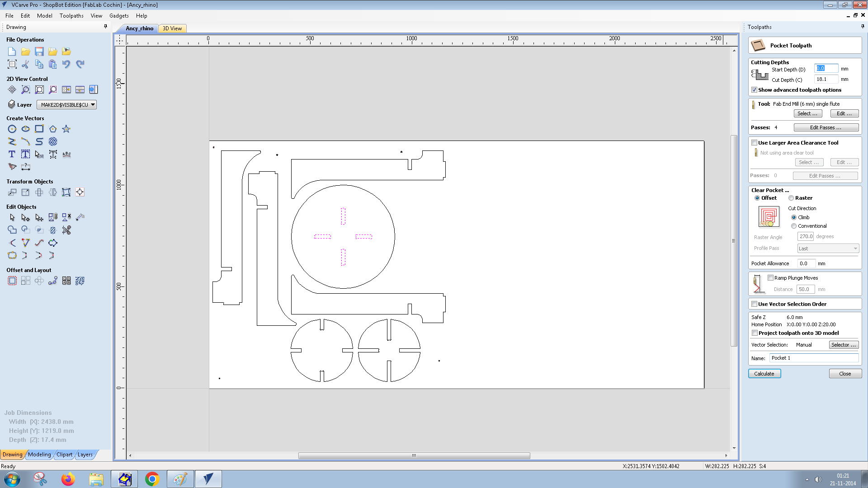
Task: Click the Set Size scale icon
Action: click(x=26, y=192)
